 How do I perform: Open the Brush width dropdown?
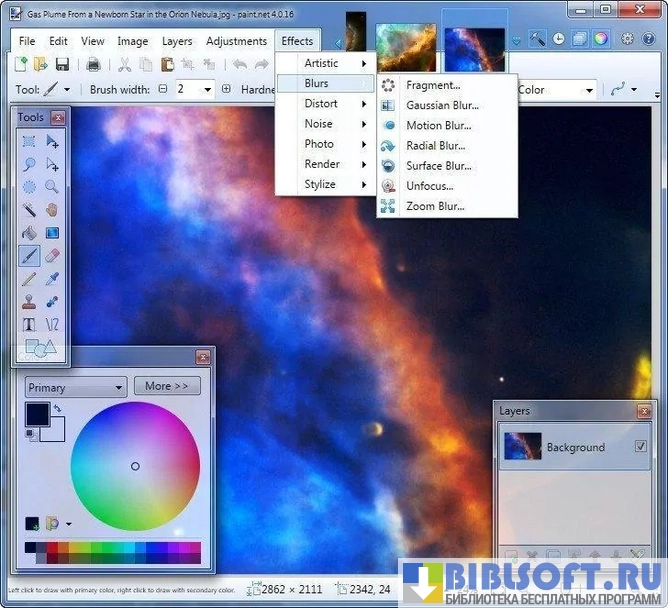tap(208, 89)
